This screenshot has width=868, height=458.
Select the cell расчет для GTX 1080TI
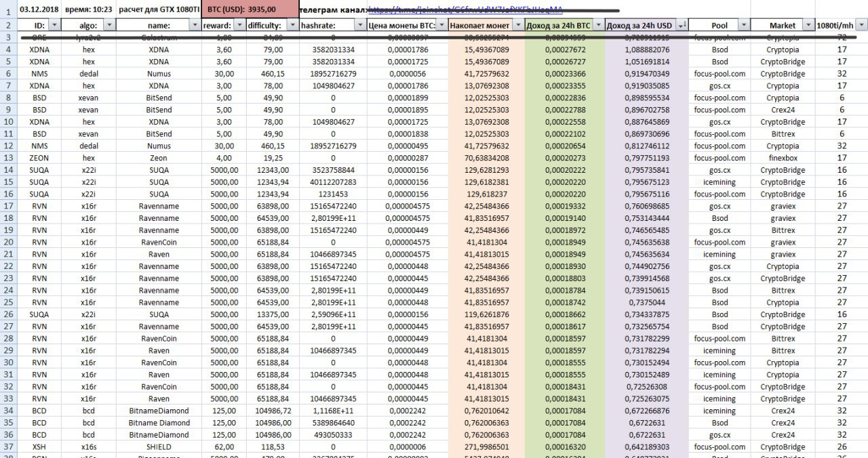pos(159,9)
